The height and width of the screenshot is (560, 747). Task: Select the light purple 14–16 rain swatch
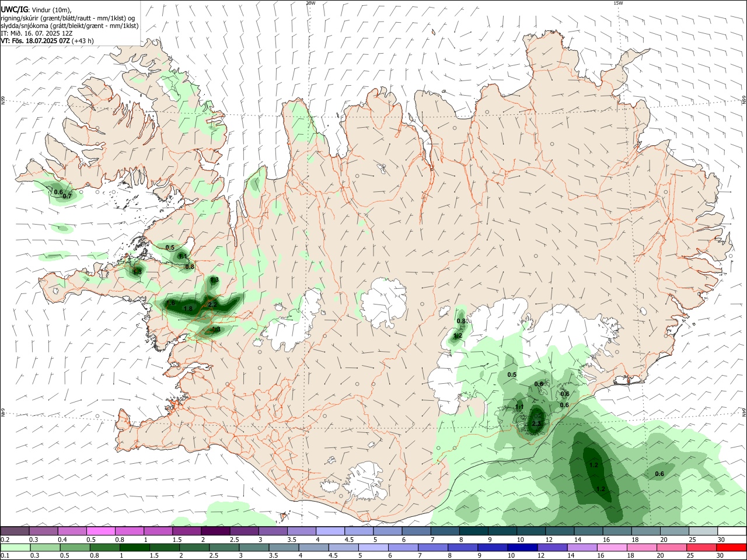(582, 548)
